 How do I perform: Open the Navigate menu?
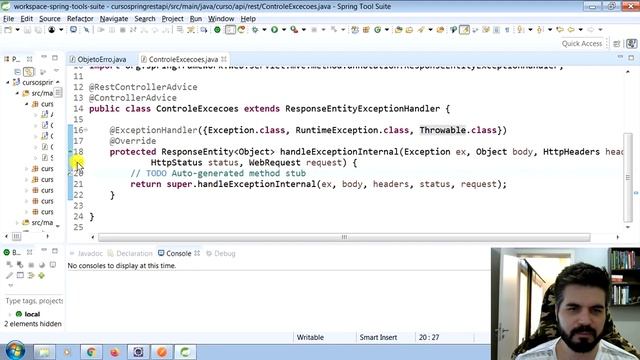point(113,19)
